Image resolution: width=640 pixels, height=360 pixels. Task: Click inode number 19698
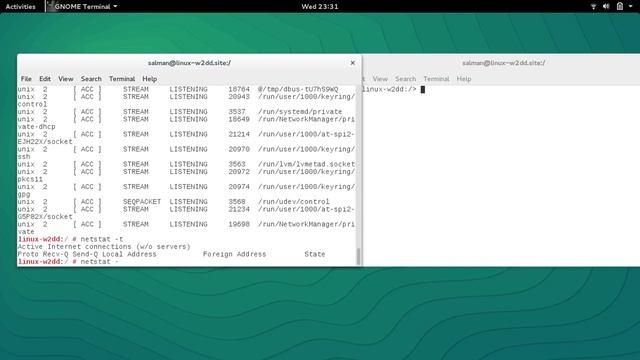pos(239,224)
